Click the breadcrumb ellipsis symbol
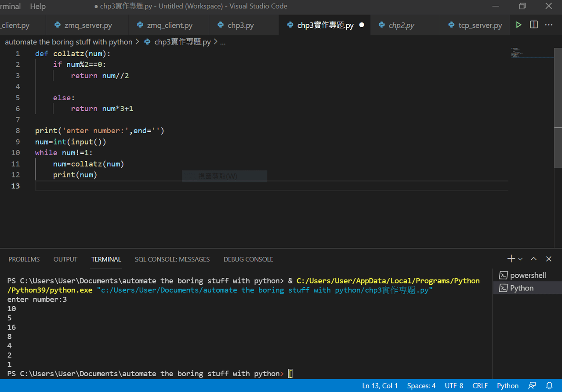This screenshot has width=562, height=392. [223, 42]
